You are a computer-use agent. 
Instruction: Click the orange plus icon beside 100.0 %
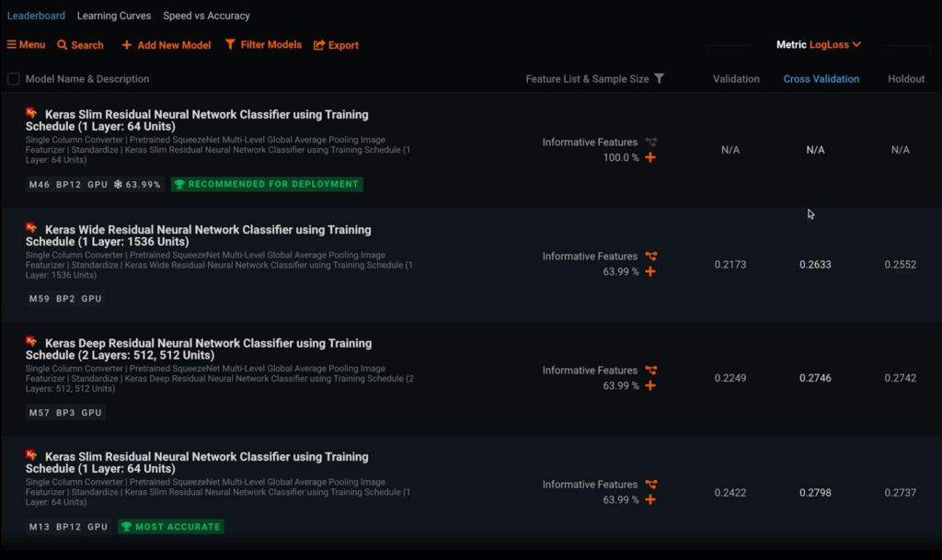click(650, 158)
